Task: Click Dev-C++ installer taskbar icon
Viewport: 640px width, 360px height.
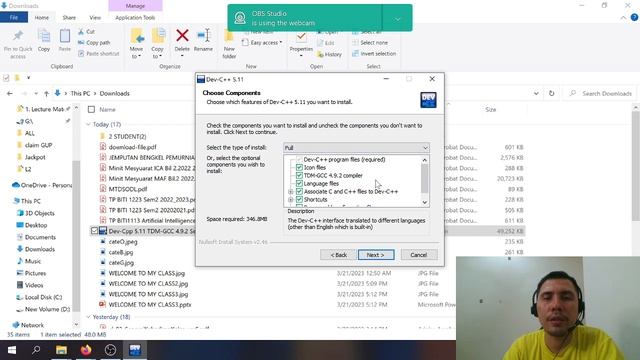Action: pyautogui.click(x=135, y=350)
